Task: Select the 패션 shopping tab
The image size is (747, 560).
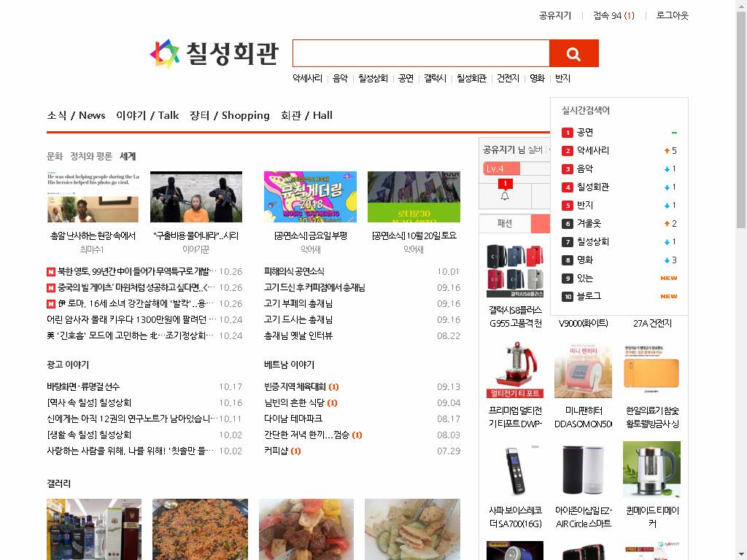Action: point(505,223)
